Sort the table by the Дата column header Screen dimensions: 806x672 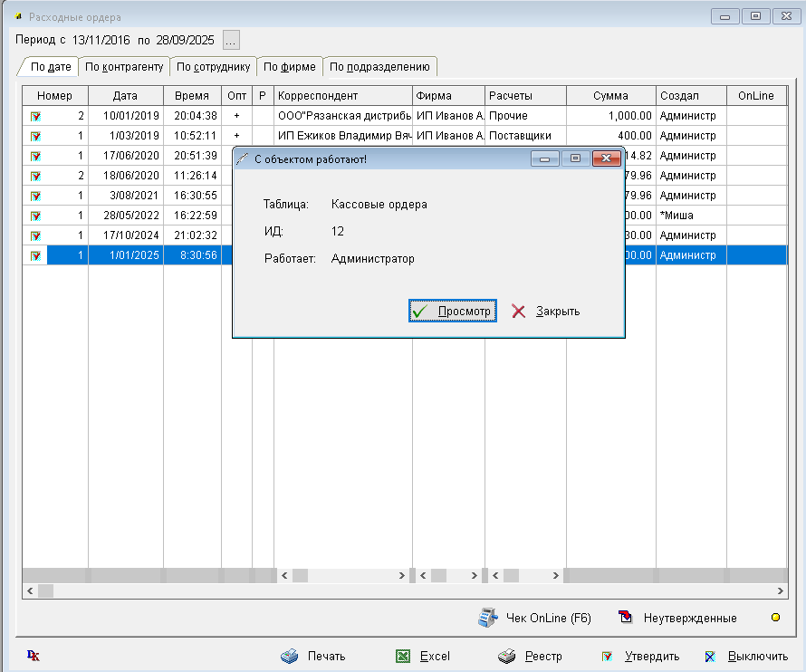(125, 96)
